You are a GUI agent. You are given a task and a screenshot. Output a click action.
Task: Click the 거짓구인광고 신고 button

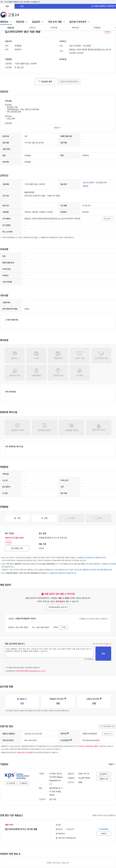pos(107,726)
